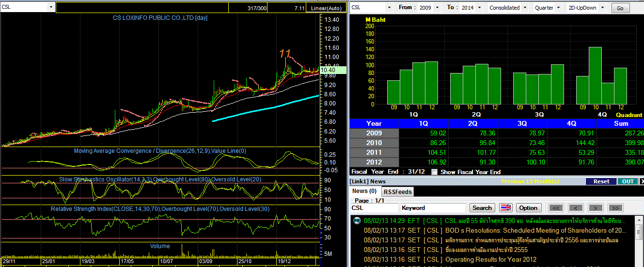Screen dimensions: 644x267
Task: Click the Sum column header
Action: point(621,123)
